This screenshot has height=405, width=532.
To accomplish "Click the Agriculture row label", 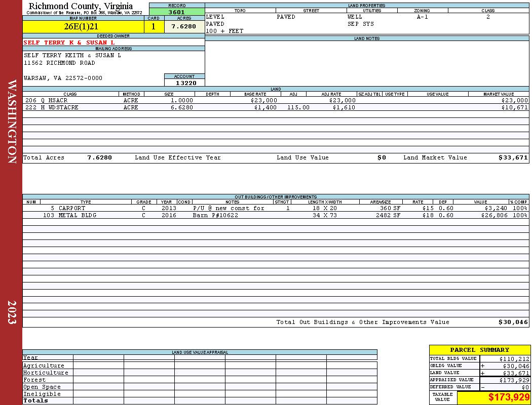I will (x=44, y=366).
